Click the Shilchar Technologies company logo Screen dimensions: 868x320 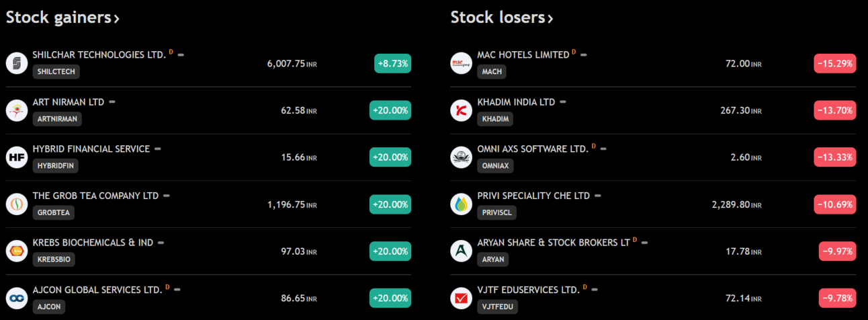coord(17,63)
